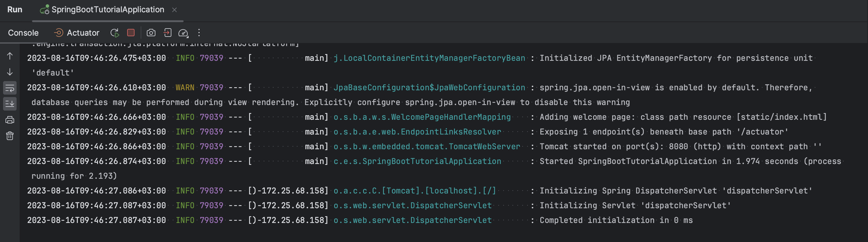This screenshot has width=868, height=242.
Task: Click the TomcatWebServer logger class name
Action: [x=427, y=146]
